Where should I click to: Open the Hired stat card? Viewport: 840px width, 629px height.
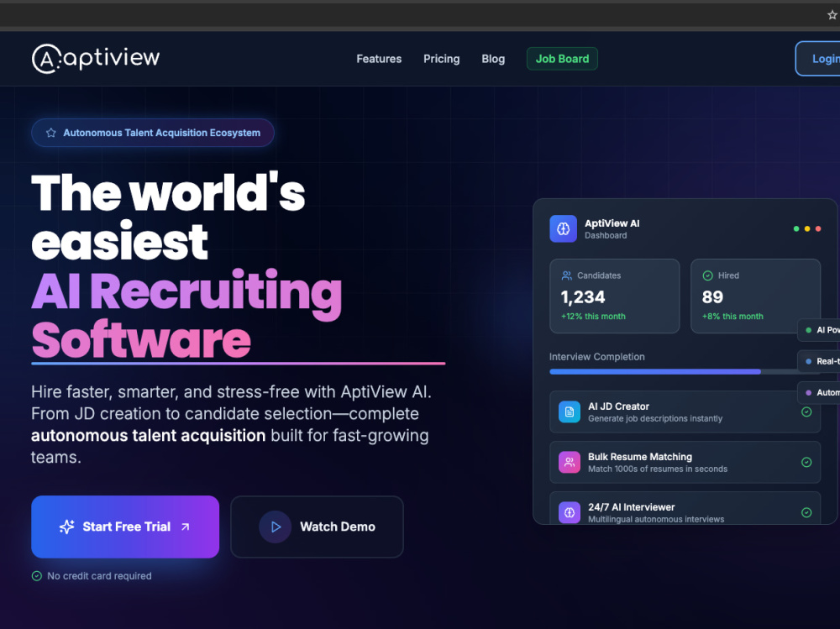755,296
